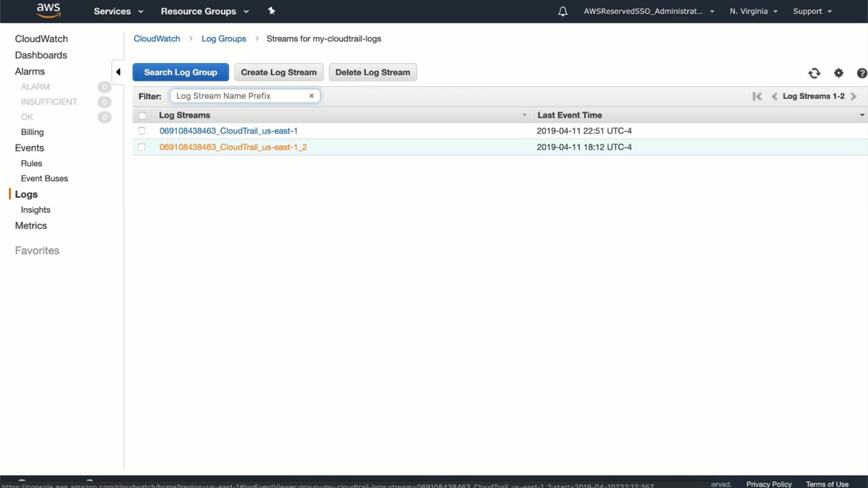Open Metrics in sidebar

point(31,226)
